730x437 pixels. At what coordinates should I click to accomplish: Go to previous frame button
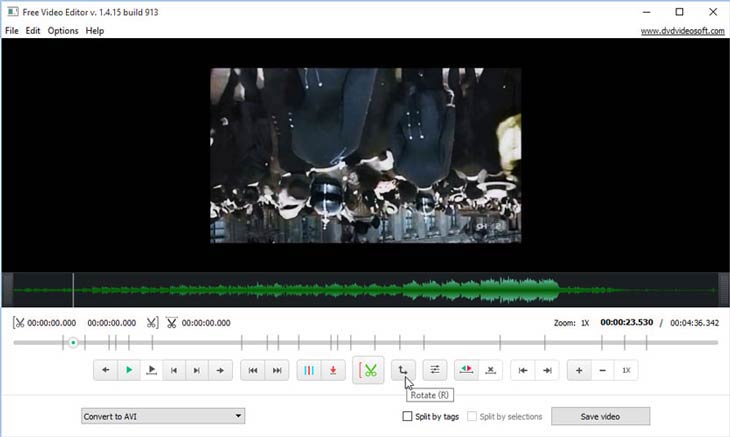[174, 370]
